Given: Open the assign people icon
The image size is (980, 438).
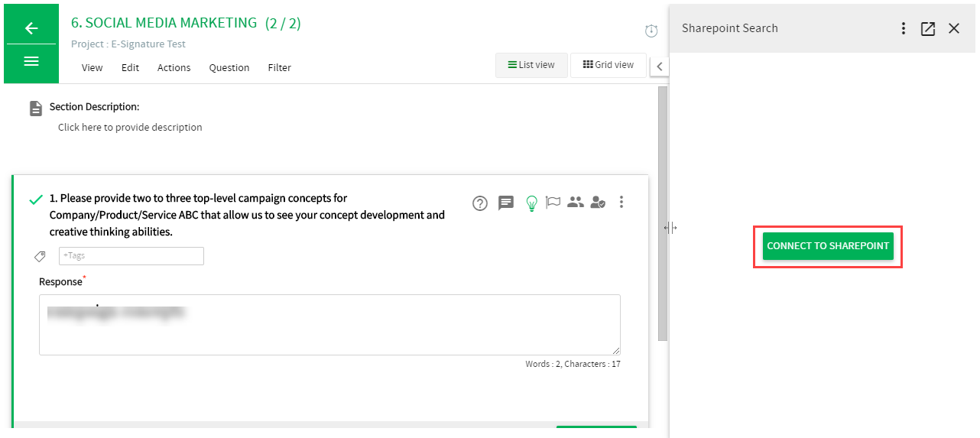Looking at the screenshot, I should coord(576,203).
